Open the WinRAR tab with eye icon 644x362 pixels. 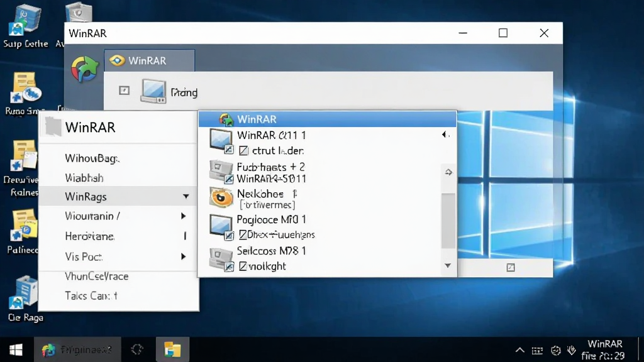pyautogui.click(x=150, y=61)
